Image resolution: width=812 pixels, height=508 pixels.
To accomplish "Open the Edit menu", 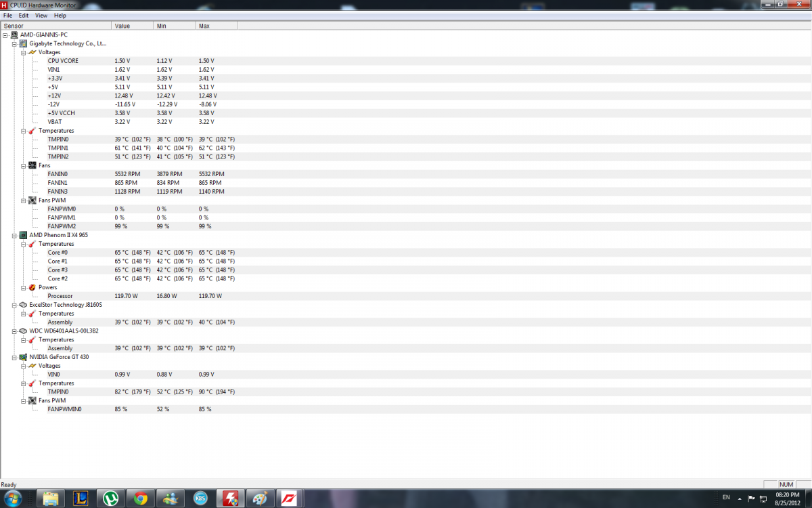I will click(24, 15).
